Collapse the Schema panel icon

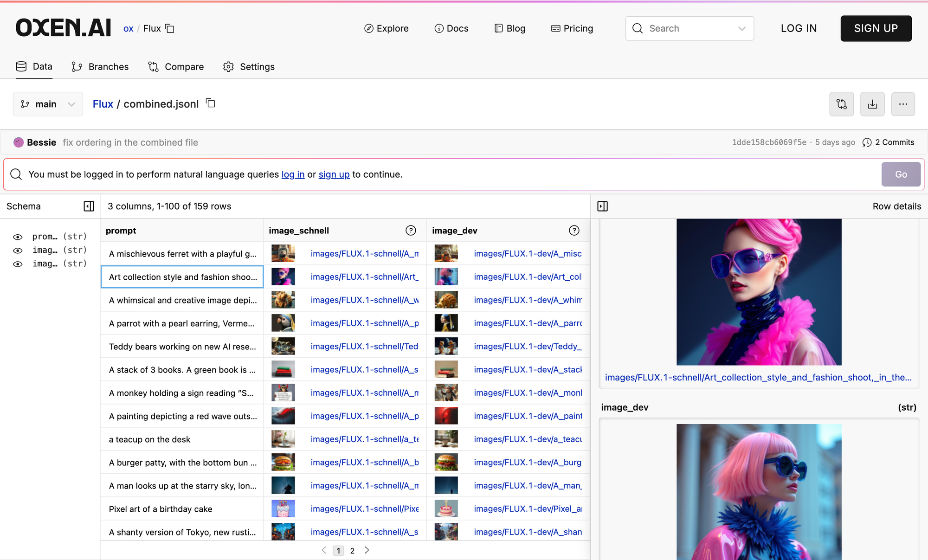[x=89, y=206]
